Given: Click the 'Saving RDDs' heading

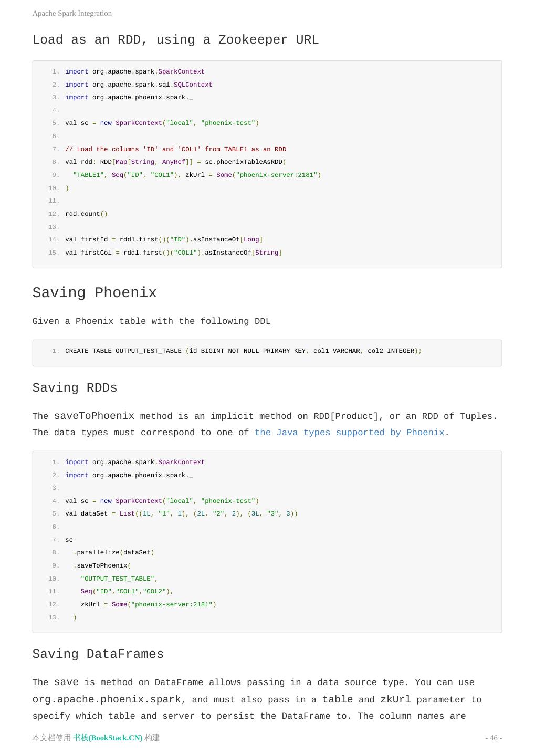Looking at the screenshot, I should 75,388.
